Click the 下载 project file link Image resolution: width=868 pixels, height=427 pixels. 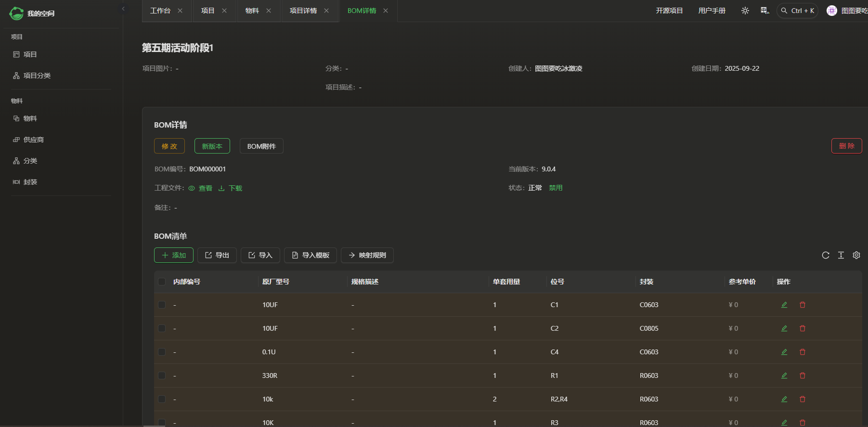tap(231, 188)
